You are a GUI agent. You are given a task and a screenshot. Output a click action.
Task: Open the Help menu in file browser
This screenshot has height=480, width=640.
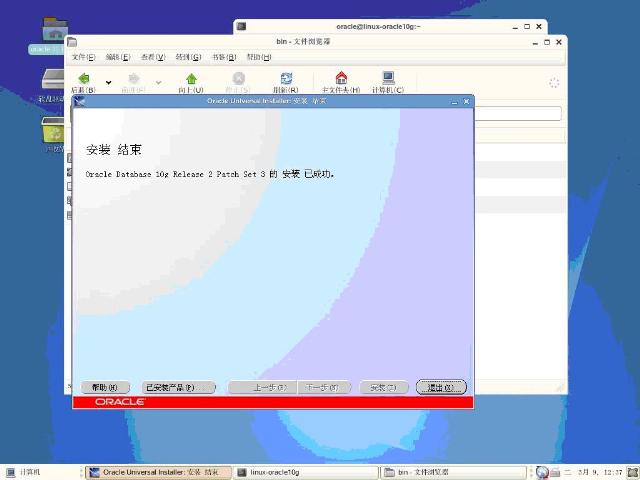coord(259,57)
